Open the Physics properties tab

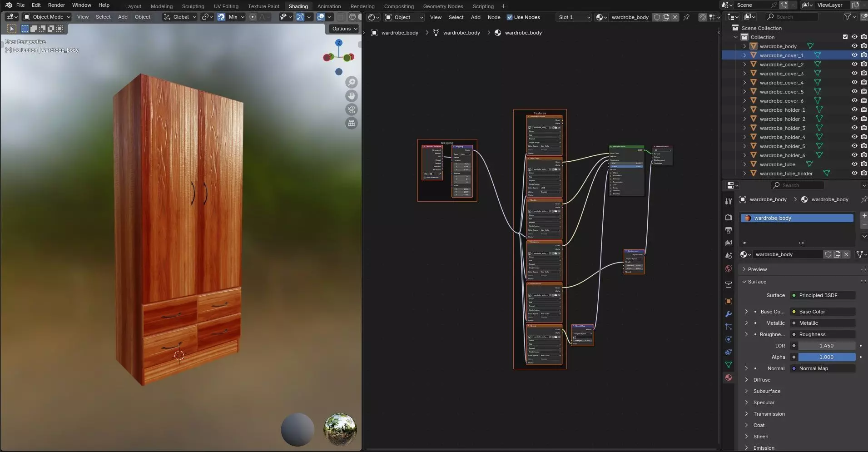729,339
